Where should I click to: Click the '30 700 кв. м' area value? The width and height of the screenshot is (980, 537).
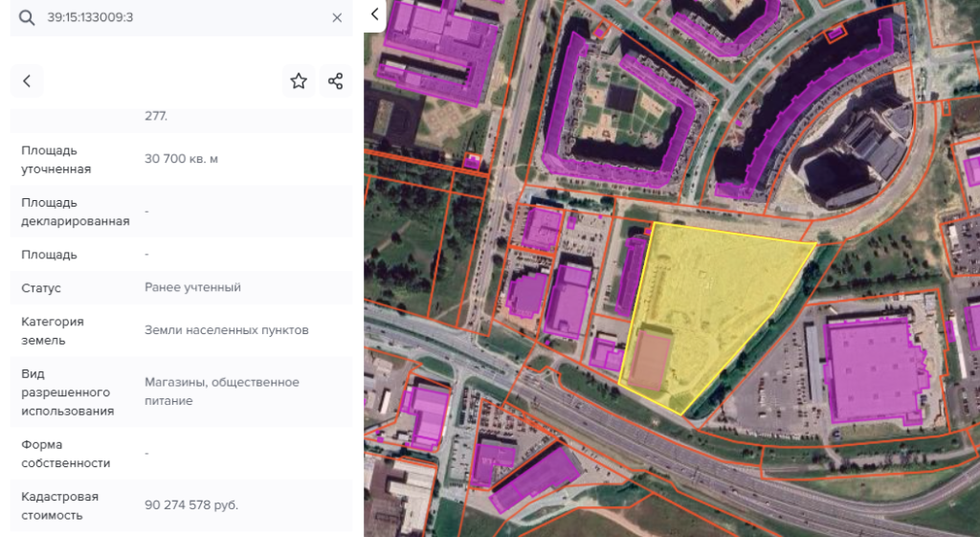[182, 159]
